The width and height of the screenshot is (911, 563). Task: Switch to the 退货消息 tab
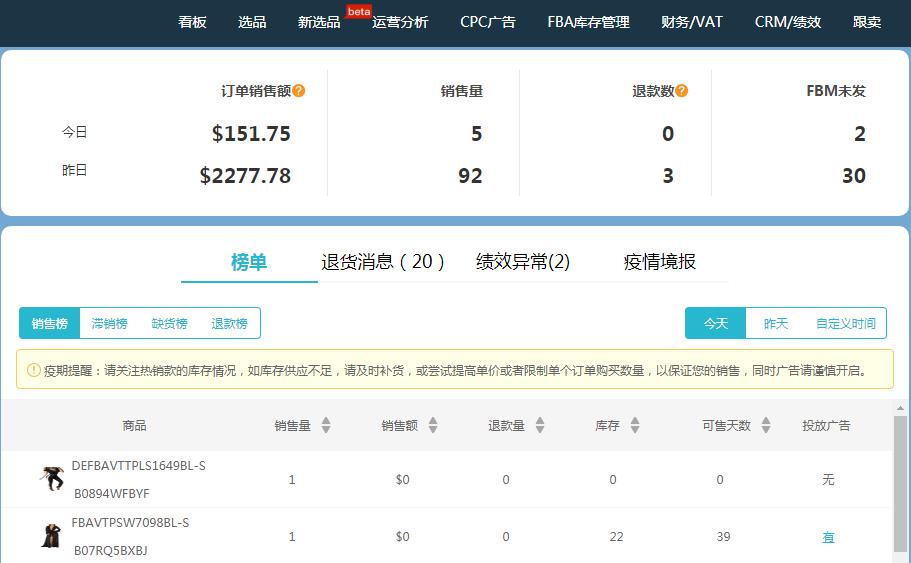[x=383, y=262]
